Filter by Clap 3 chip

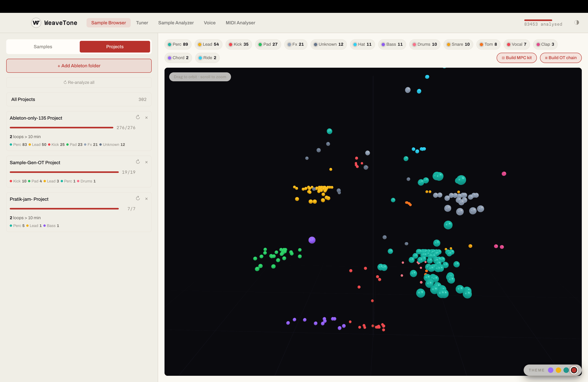[545, 45]
